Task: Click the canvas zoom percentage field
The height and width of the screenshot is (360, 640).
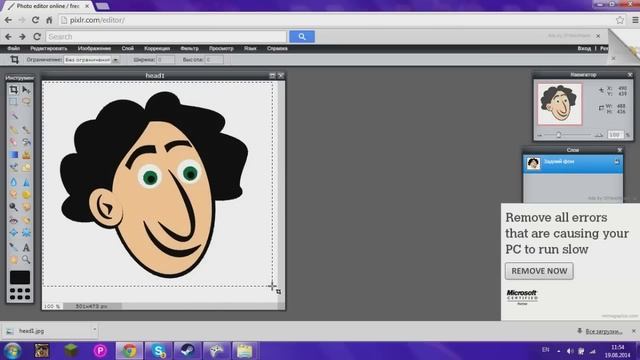Action: click(52, 306)
